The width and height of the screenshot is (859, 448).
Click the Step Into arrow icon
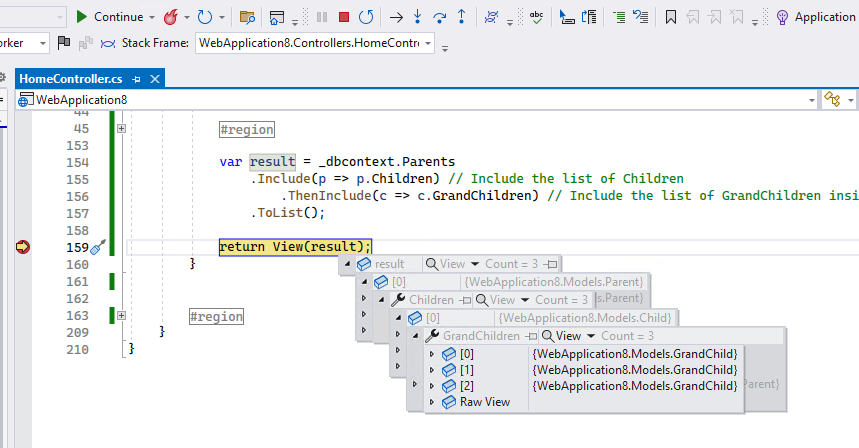(x=418, y=17)
